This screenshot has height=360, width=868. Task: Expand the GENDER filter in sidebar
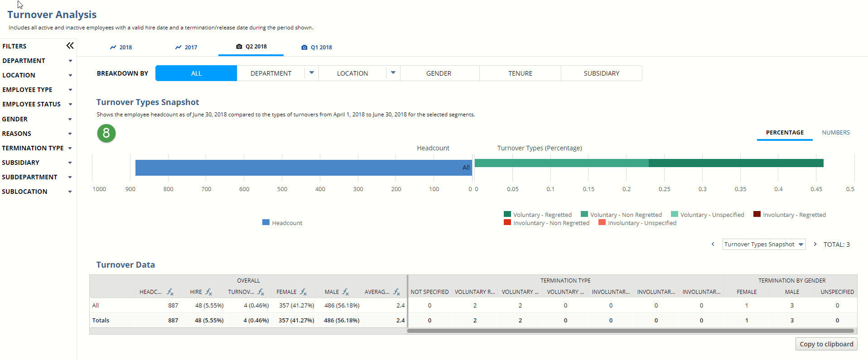click(70, 119)
